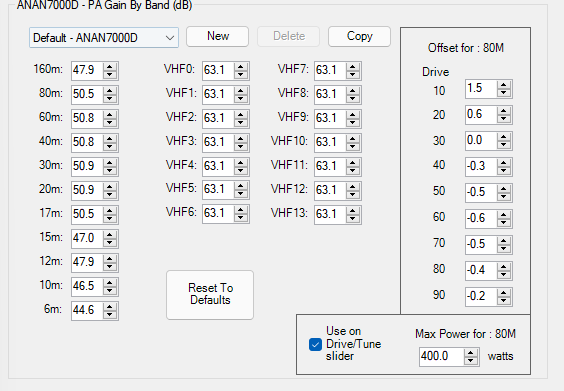Increase the 12m gain with up arrow
Image resolution: width=564 pixels, height=391 pixels.
[x=110, y=258]
